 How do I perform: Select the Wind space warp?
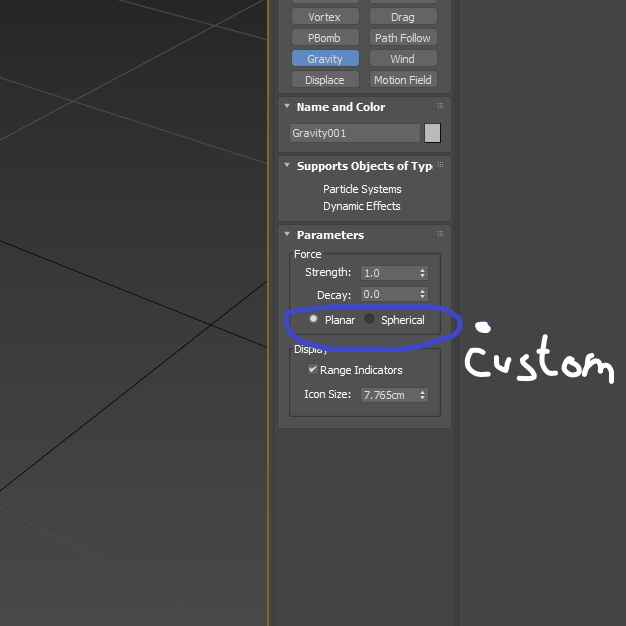[x=403, y=59]
